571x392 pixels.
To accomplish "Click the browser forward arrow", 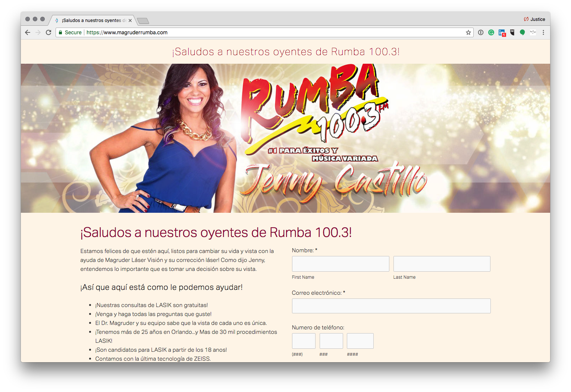I will click(38, 32).
